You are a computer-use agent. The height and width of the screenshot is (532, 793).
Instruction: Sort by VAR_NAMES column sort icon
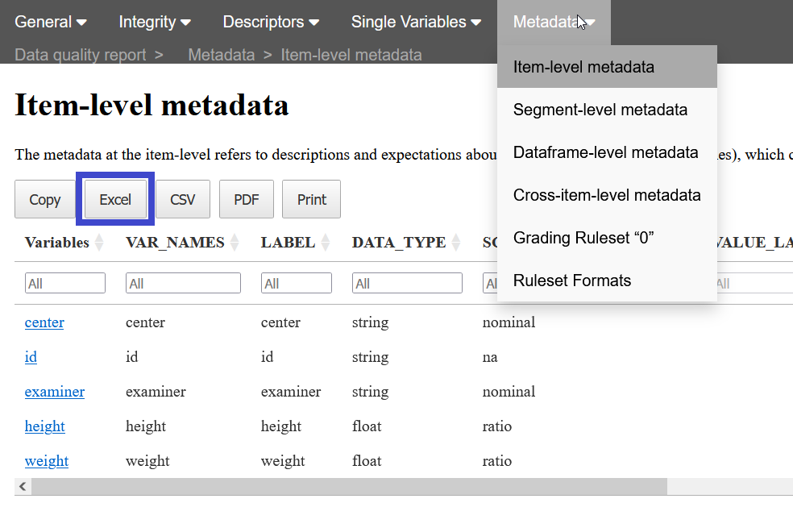(235, 242)
